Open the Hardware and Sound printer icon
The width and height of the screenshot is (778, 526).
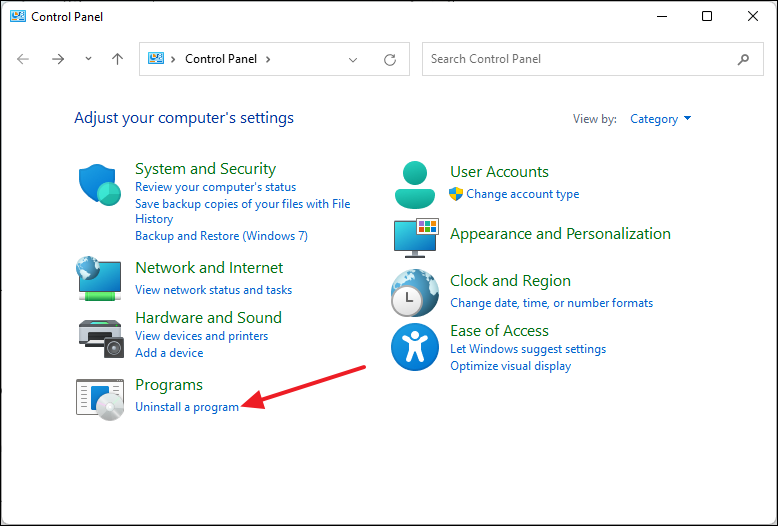click(101, 338)
